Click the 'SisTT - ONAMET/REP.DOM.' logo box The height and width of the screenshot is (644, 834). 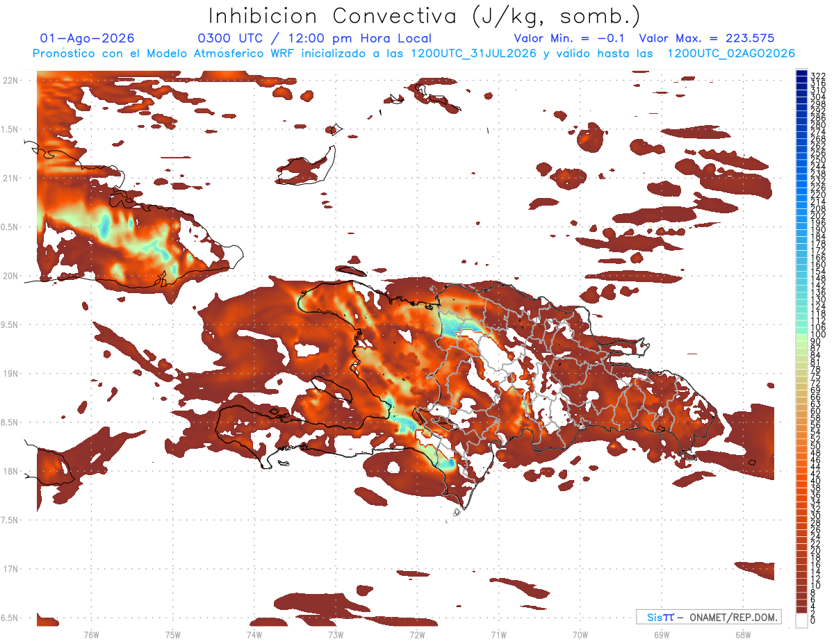708,617
